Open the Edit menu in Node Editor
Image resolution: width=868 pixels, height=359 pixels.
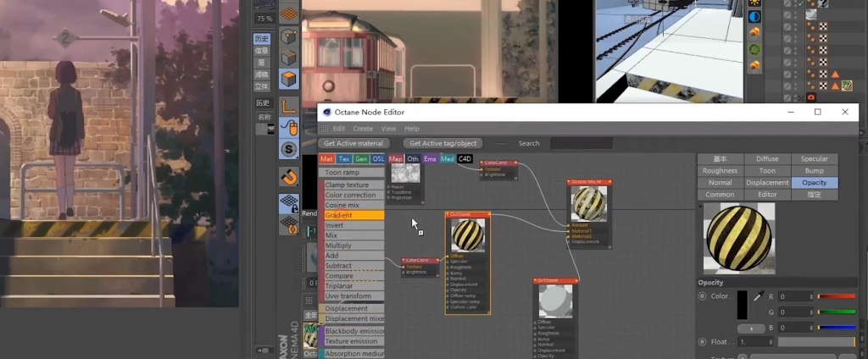click(x=339, y=129)
